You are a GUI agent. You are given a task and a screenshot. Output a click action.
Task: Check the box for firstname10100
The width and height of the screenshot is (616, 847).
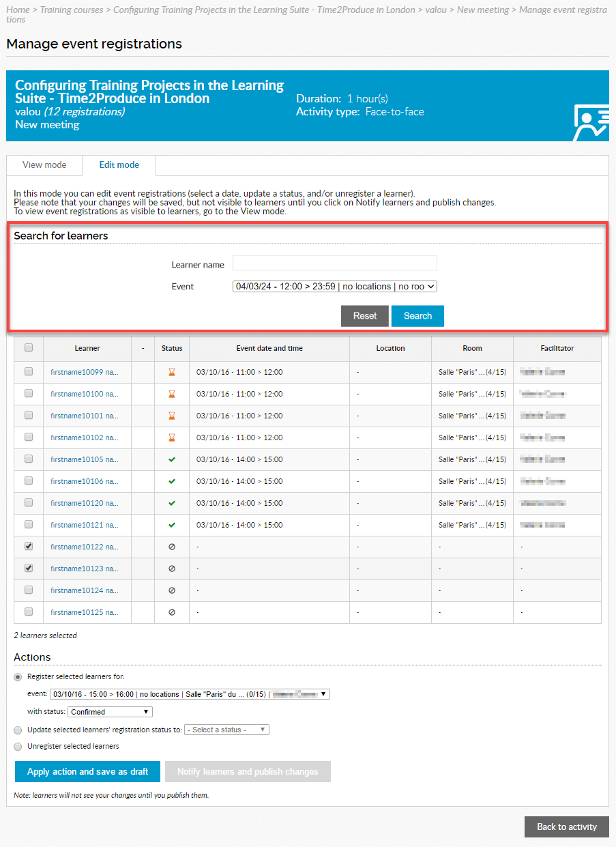tap(29, 394)
